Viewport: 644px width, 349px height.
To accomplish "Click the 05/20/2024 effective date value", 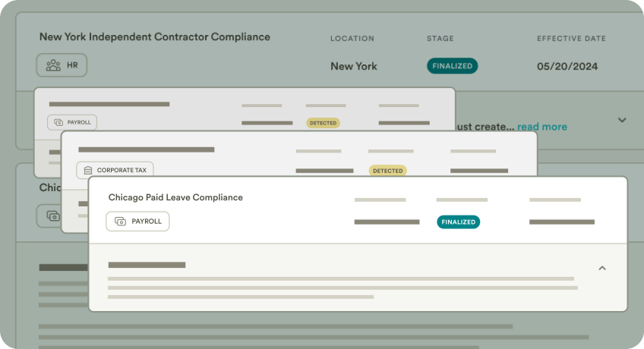I will pyautogui.click(x=567, y=66).
